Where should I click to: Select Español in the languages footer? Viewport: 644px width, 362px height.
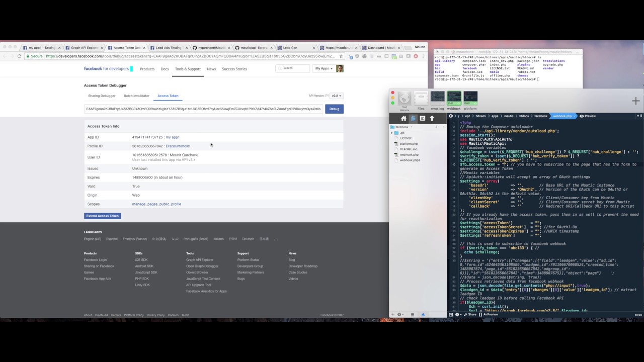click(112, 239)
